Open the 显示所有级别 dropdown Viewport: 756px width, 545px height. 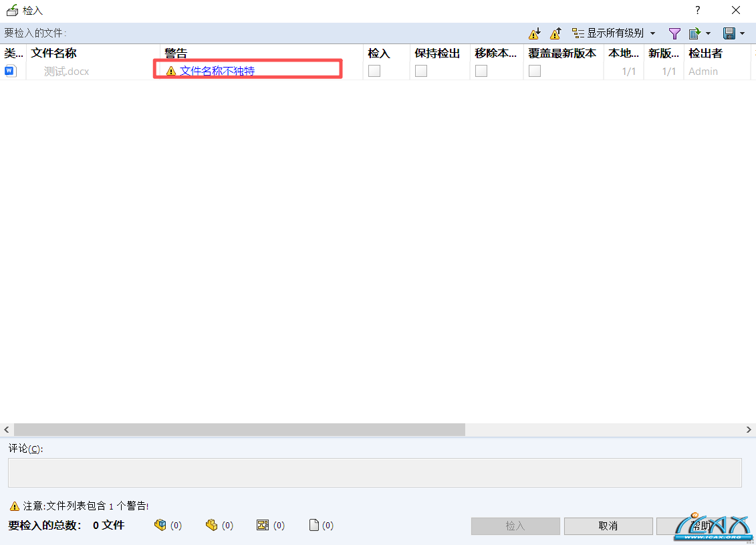[x=614, y=33]
